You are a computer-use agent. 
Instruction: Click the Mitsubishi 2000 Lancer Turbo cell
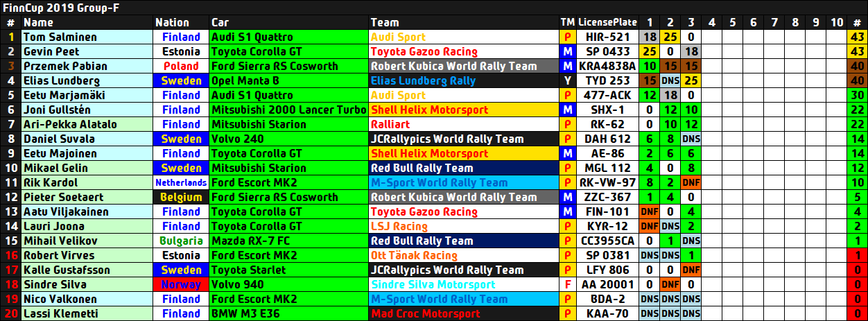point(288,110)
